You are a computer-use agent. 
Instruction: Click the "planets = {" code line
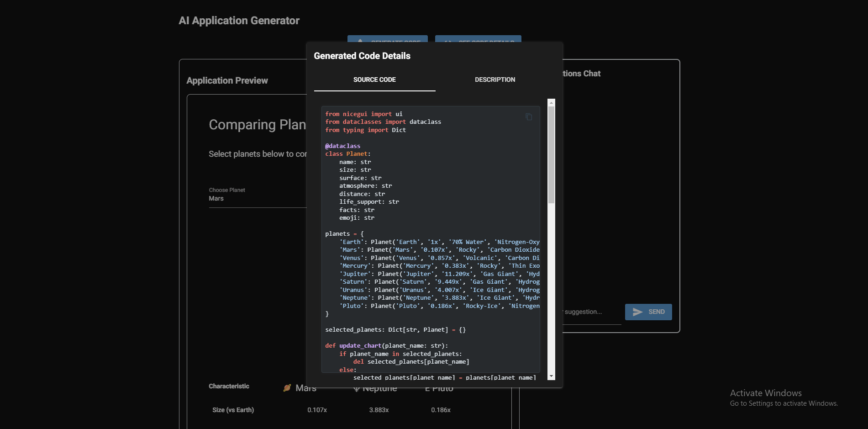pyautogui.click(x=345, y=234)
